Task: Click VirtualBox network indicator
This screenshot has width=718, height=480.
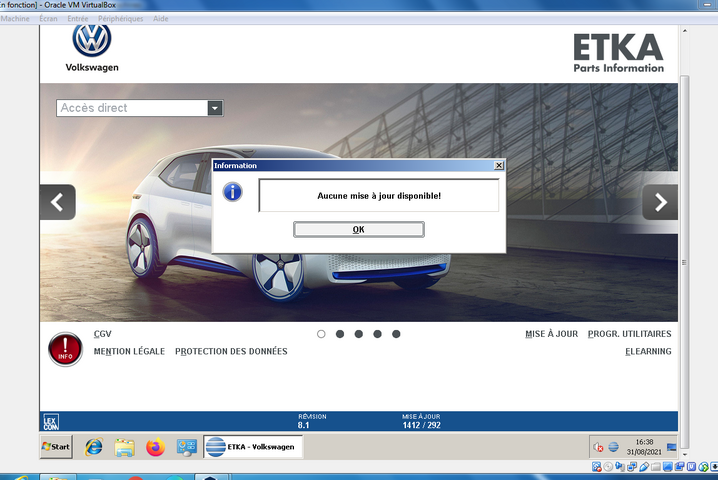Action: [632, 466]
